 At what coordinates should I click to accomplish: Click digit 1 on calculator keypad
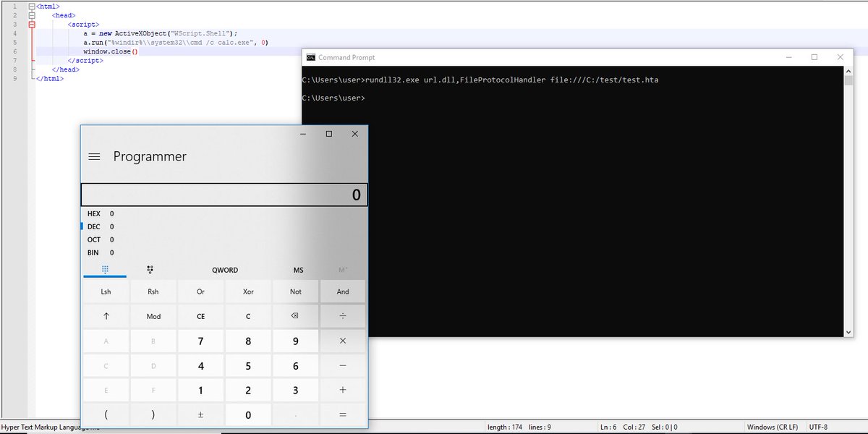[200, 391]
